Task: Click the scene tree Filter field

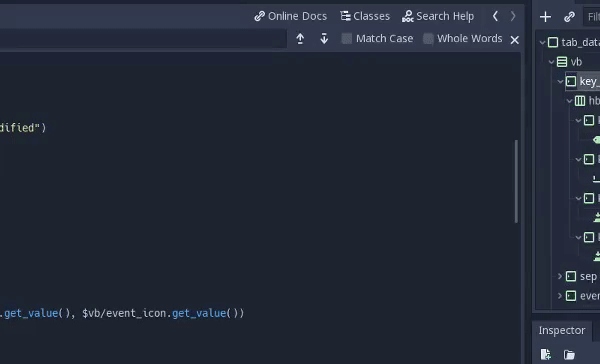Action: tap(592, 16)
